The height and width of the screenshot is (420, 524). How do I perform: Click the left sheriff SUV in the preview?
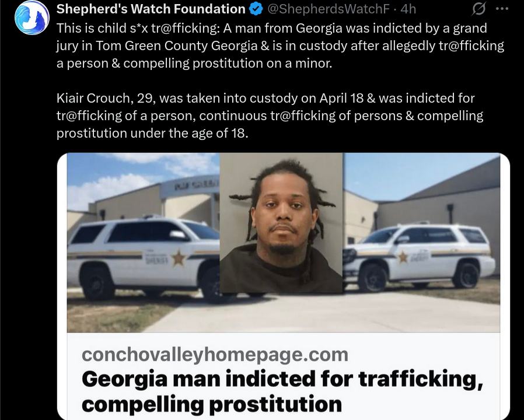[144, 258]
